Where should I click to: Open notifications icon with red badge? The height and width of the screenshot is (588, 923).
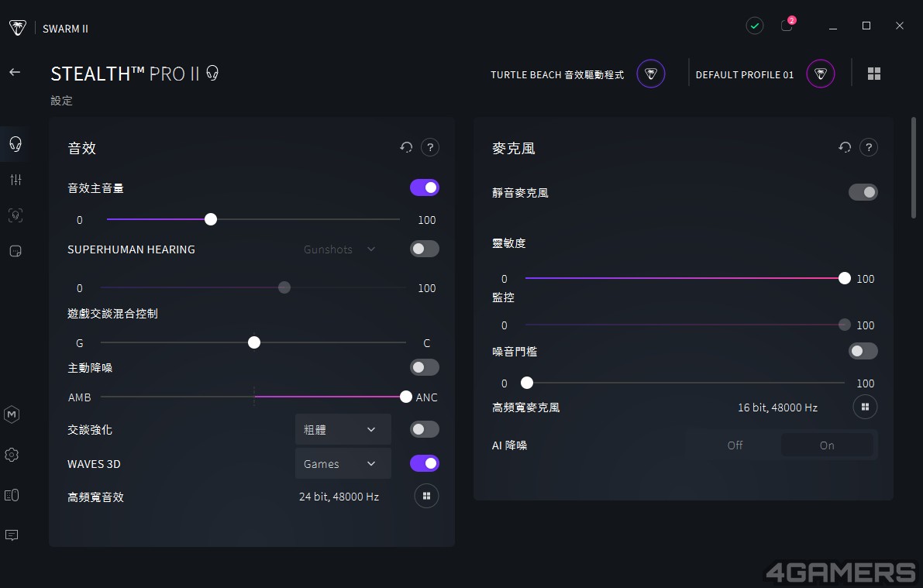(x=787, y=25)
